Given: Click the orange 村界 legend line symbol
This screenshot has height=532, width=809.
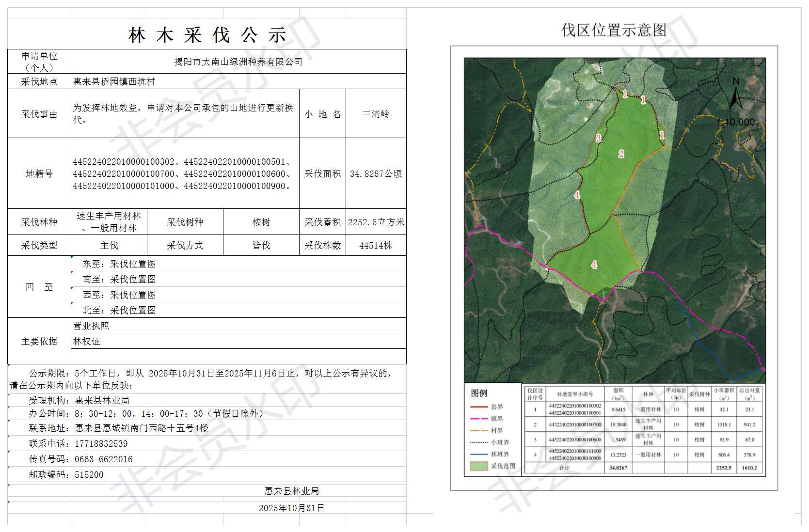Looking at the screenshot, I should pyautogui.click(x=479, y=430).
